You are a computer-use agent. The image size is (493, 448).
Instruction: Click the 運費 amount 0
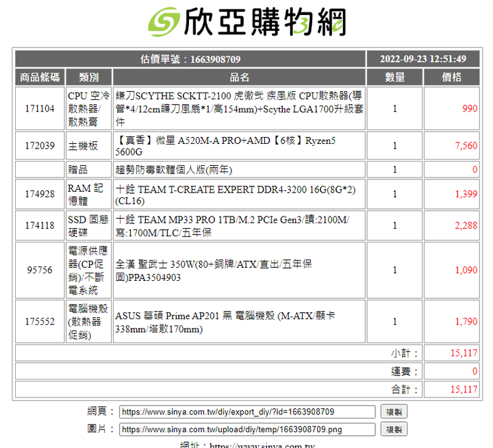(x=475, y=371)
